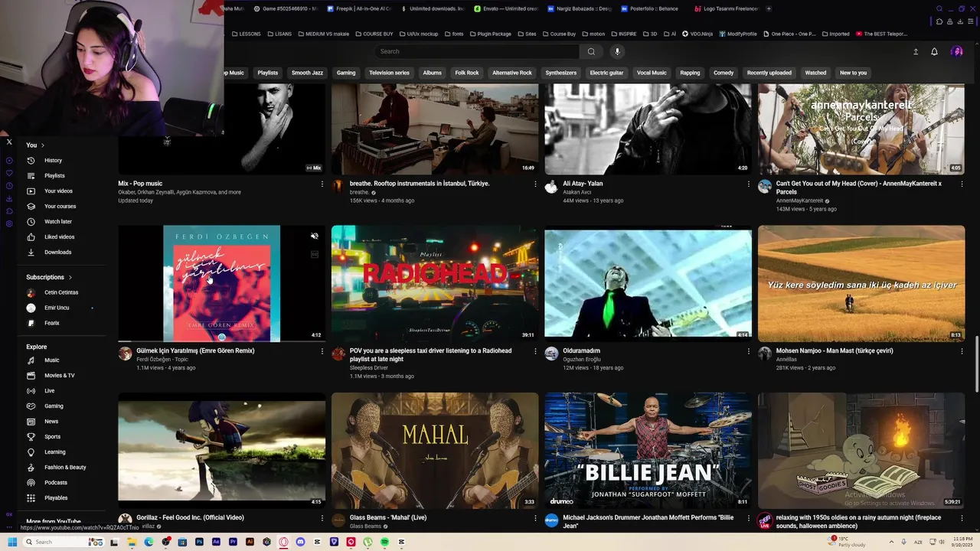Screen dimensions: 980x551
Task: Open Cetin Cetintas subscription channel
Action: 61,292
